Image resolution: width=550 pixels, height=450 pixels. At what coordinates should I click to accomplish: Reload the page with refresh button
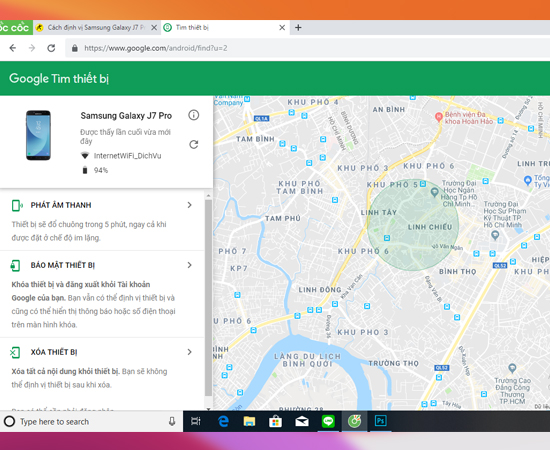pyautogui.click(x=51, y=48)
